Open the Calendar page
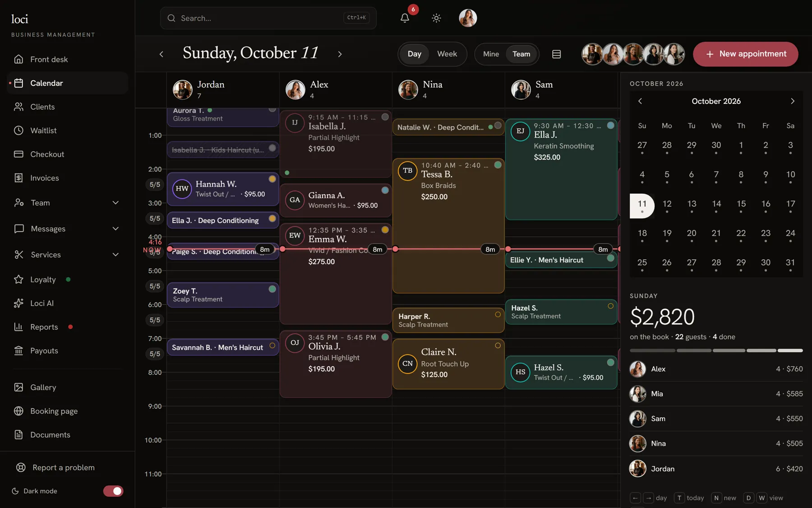 coord(67,83)
